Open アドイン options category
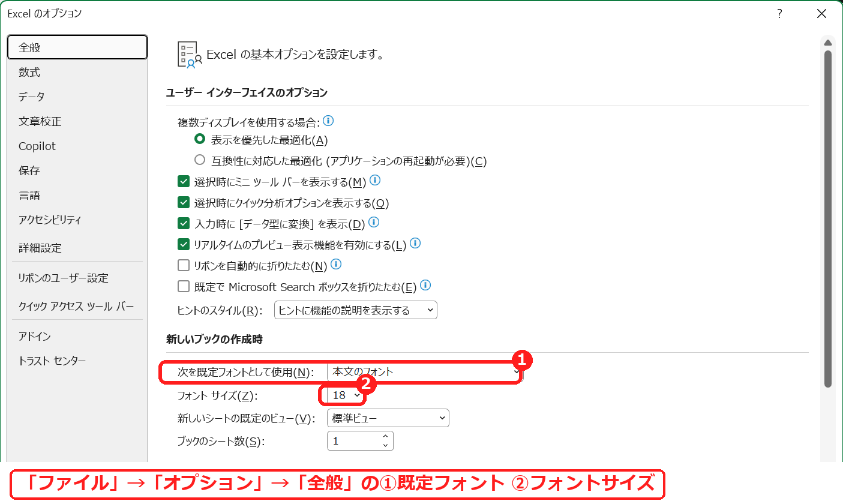The width and height of the screenshot is (843, 504). [x=77, y=336]
